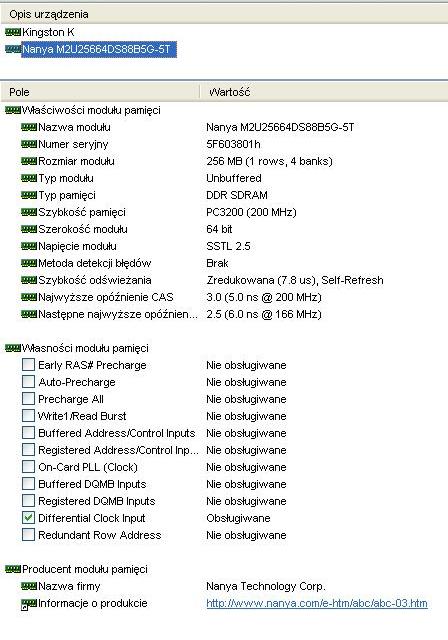Click the PC3200 (200 MHz) value
The image size is (448, 640).
(x=251, y=212)
